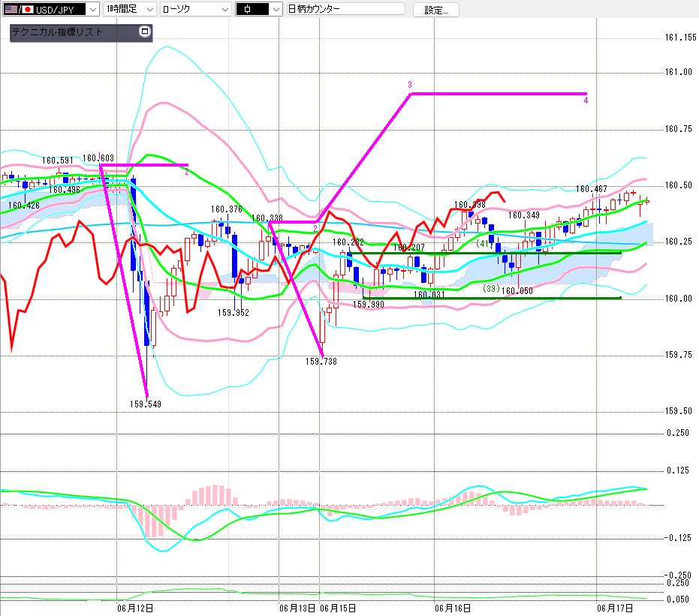Viewport: 699px width, 616px height.
Task: Click the 06月13日 date label
Action: coord(297,608)
